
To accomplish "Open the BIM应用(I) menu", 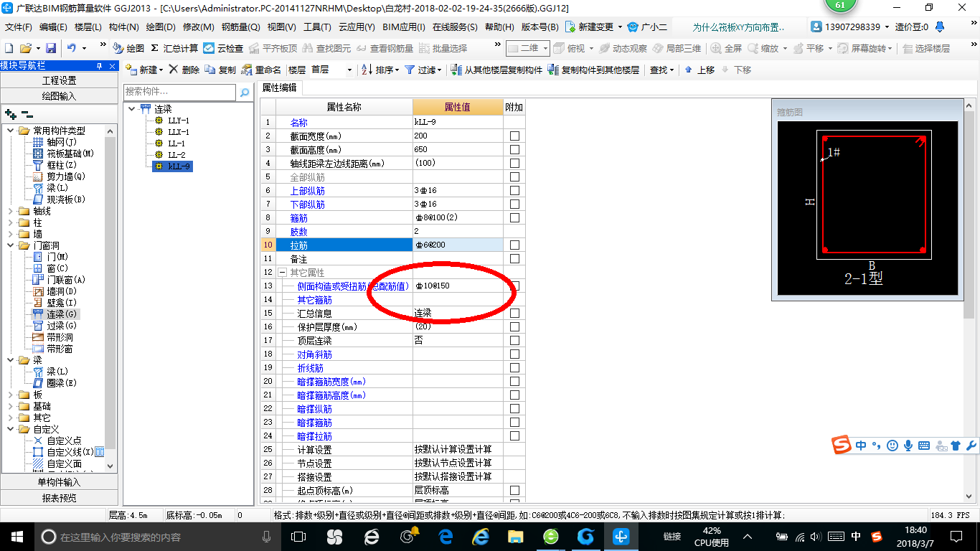I will [404, 27].
